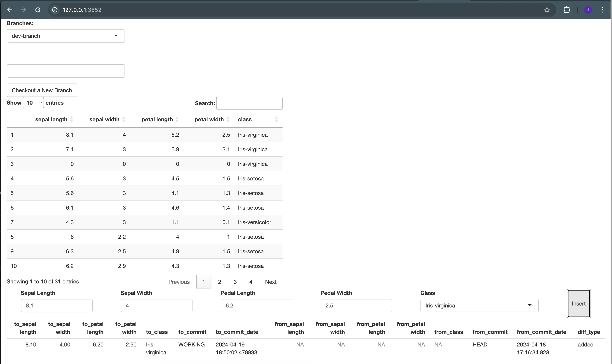The width and height of the screenshot is (612, 364).
Task: Click into the Sepal Length input box
Action: [x=57, y=305]
